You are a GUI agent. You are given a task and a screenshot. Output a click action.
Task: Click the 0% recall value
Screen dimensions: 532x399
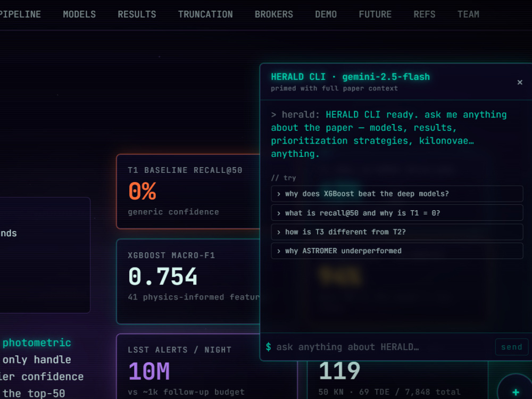tap(142, 191)
